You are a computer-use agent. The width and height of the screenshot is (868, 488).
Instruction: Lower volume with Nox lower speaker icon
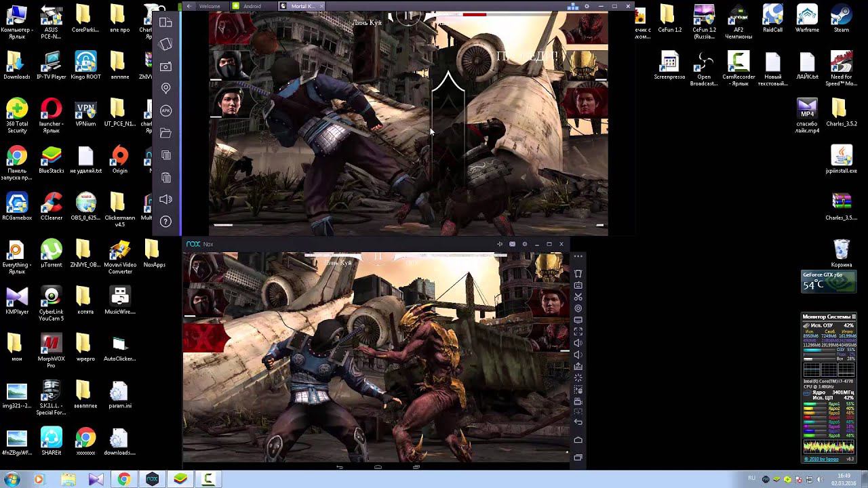[x=578, y=354]
